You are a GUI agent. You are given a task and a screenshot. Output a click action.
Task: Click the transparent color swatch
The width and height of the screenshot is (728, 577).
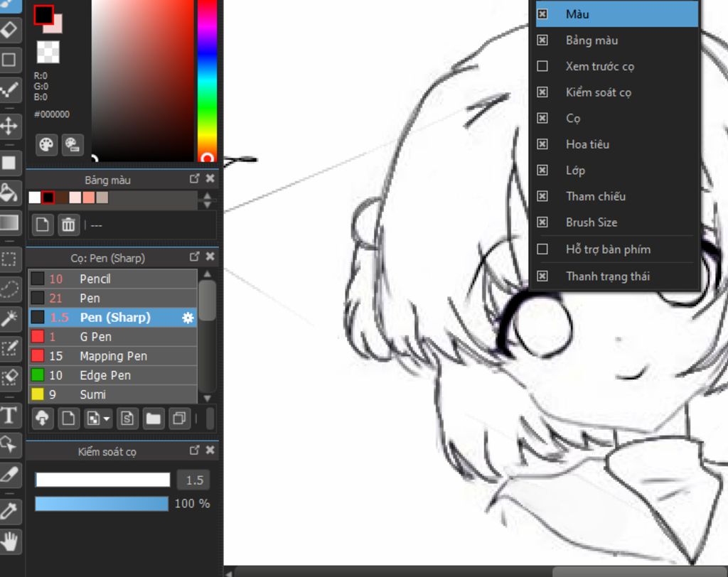tap(48, 52)
